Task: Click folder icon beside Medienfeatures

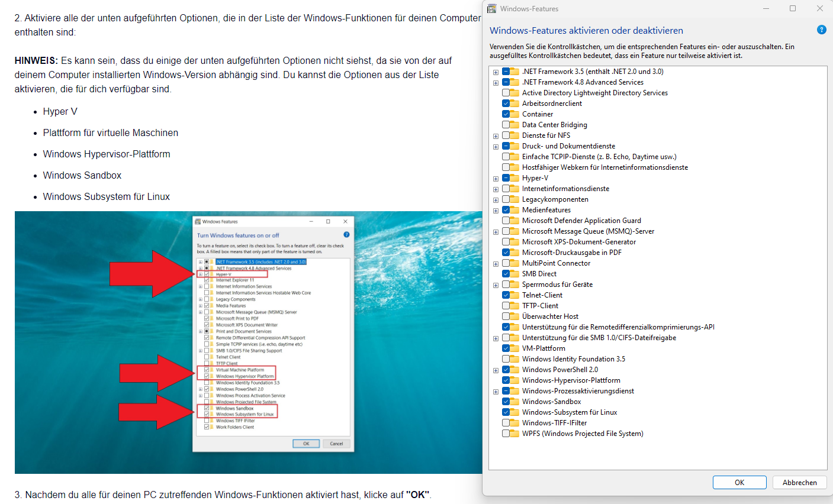Action: click(x=515, y=210)
